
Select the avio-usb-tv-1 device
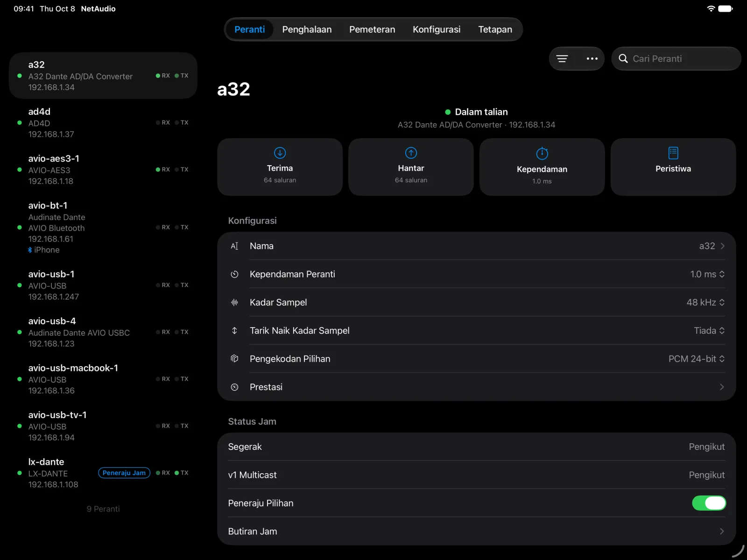[x=103, y=426]
